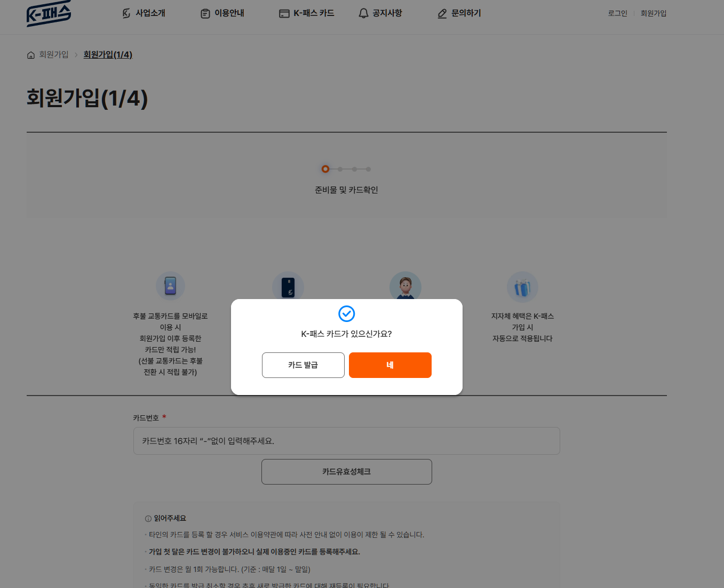Screen dimensions: 724x588
Task: Click the K-패스 카드가 있으신가요? dialog text
Action: point(347,334)
